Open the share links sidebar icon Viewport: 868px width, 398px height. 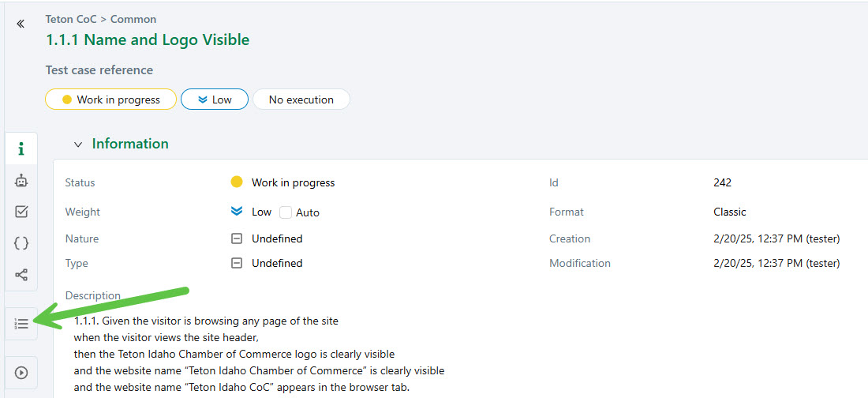coord(21,275)
